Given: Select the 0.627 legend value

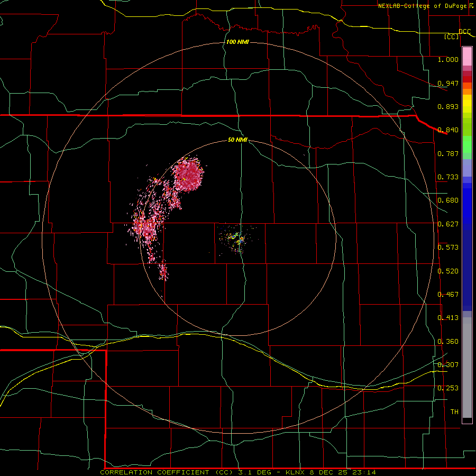Looking at the screenshot, I should (x=448, y=224).
